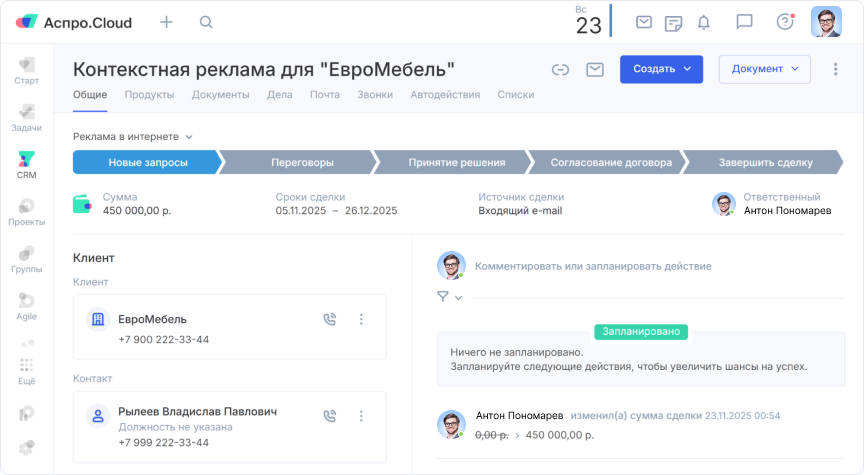Click Завершить сделку stage
This screenshot has width=864, height=475.
pyautogui.click(x=765, y=162)
